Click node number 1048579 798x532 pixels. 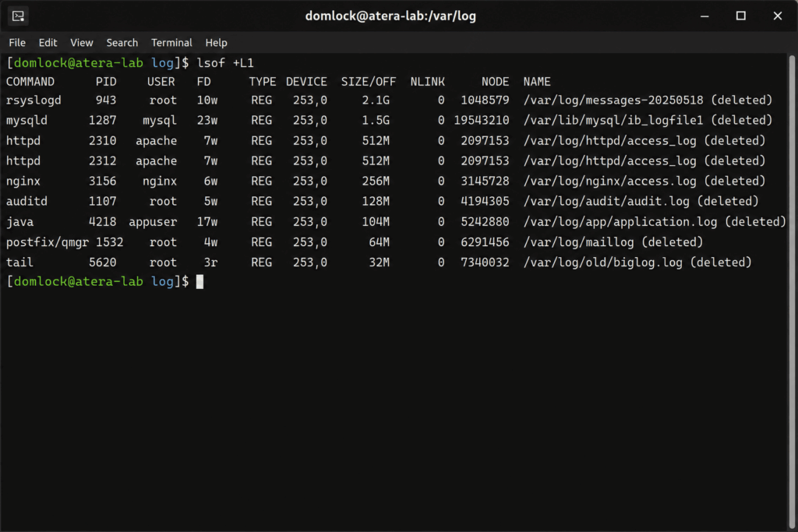485,100
